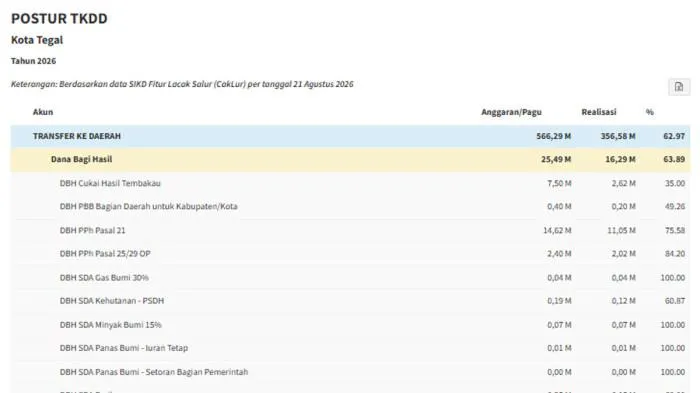Click the 16,29 M Dana Bagi Hasil realization

[620, 159]
